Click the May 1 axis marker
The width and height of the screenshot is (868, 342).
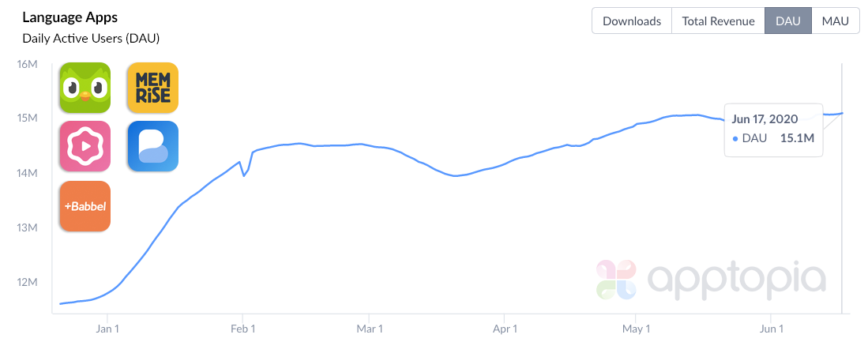(x=635, y=328)
